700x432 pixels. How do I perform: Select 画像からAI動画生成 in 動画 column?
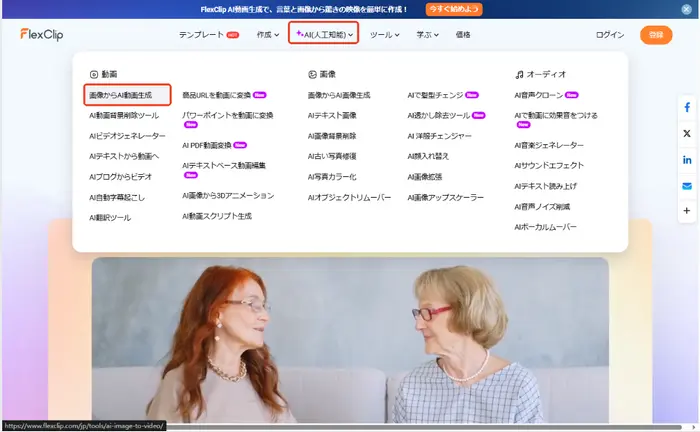pos(127,95)
